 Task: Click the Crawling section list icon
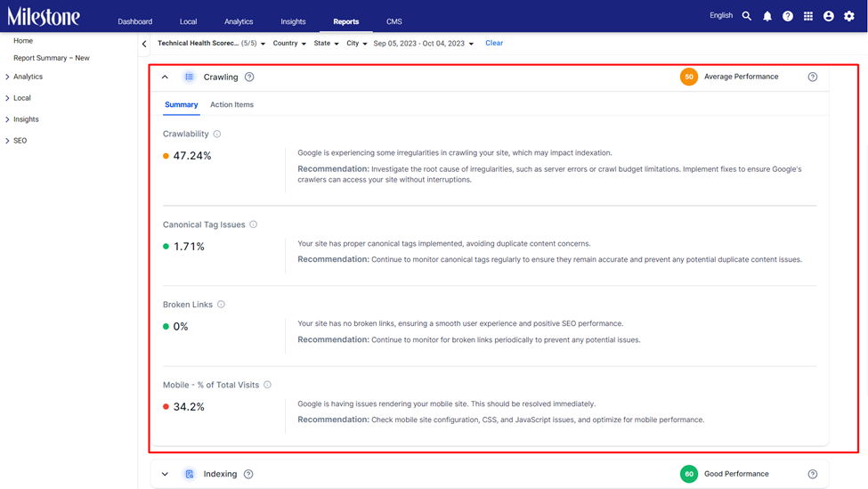click(190, 77)
